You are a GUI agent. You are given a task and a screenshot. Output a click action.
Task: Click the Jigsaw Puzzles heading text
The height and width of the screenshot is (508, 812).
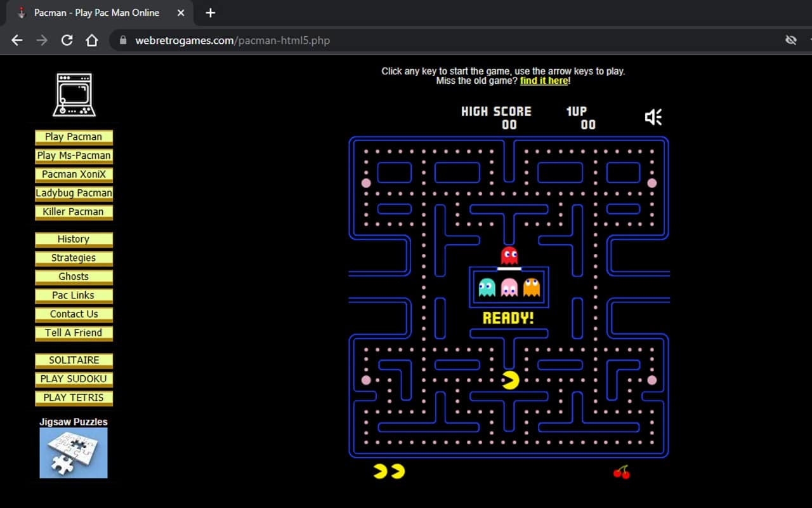[x=74, y=422]
